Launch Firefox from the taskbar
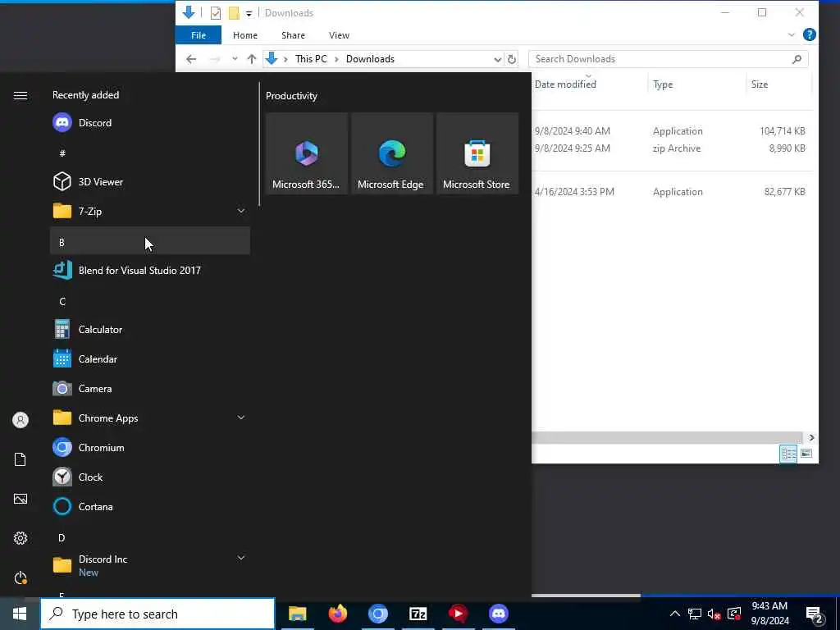 [x=337, y=614]
